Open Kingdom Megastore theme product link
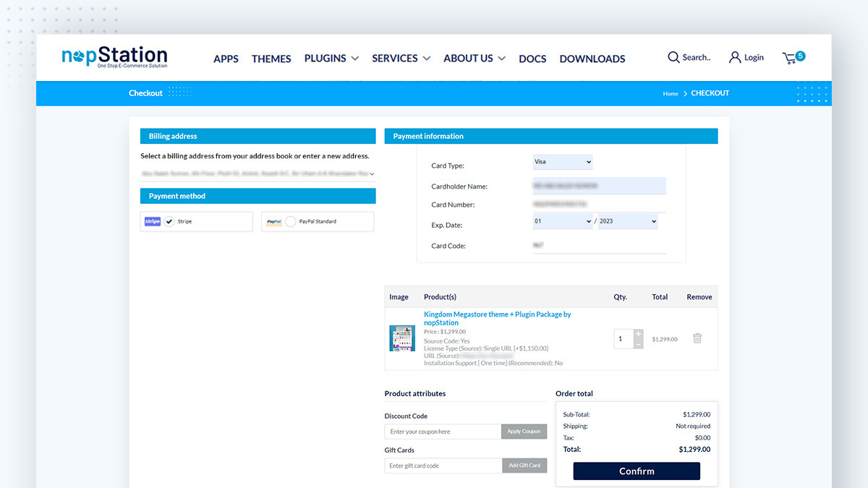The width and height of the screenshot is (868, 488). tap(498, 319)
